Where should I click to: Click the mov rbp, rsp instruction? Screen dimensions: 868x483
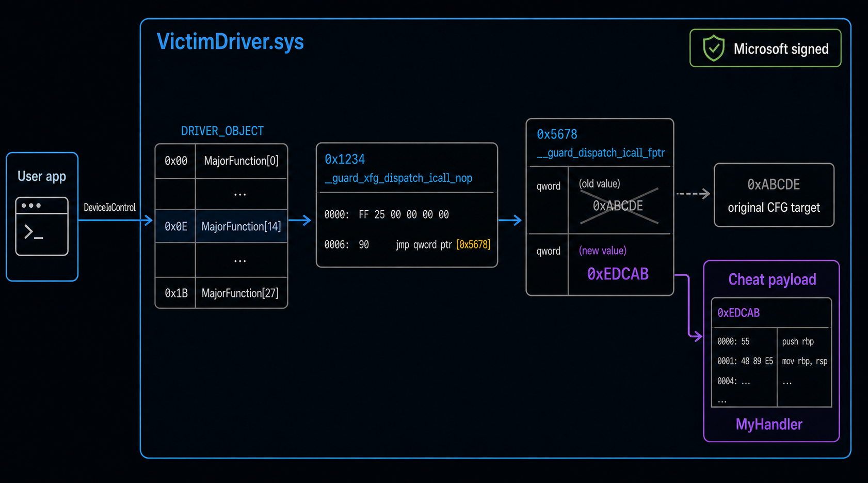coord(805,361)
